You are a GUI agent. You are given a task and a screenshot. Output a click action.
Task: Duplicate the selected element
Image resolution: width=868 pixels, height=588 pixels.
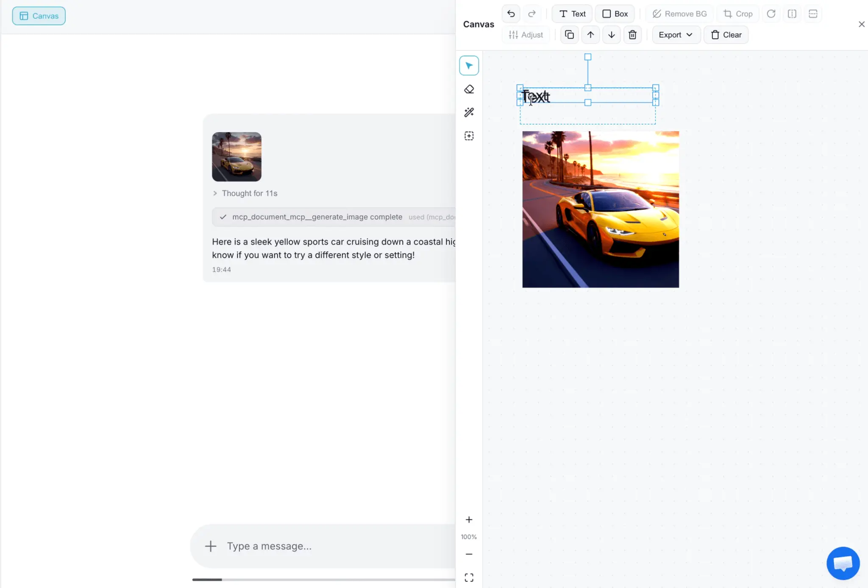(x=569, y=35)
